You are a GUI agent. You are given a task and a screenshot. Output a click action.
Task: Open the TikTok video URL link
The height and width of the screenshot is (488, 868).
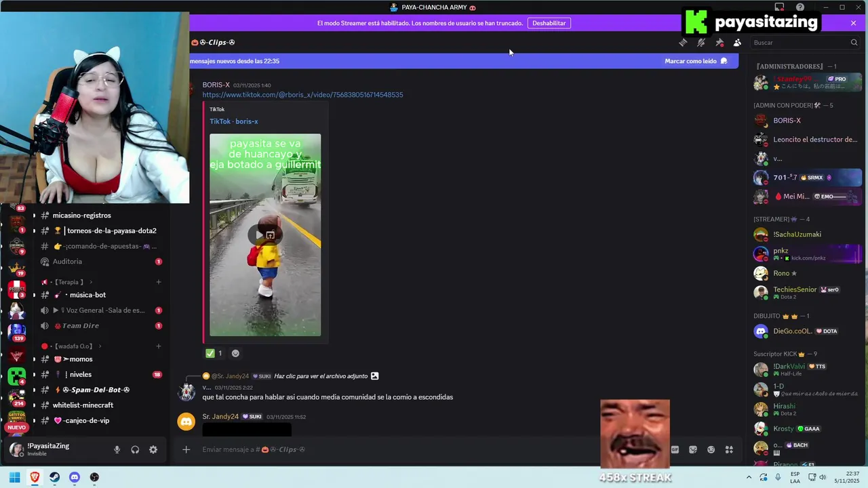click(302, 95)
